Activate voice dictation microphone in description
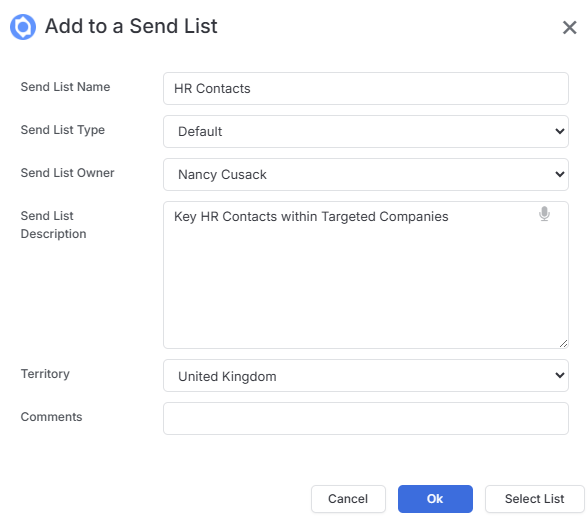Viewport: 587px width, 525px height. [x=544, y=214]
